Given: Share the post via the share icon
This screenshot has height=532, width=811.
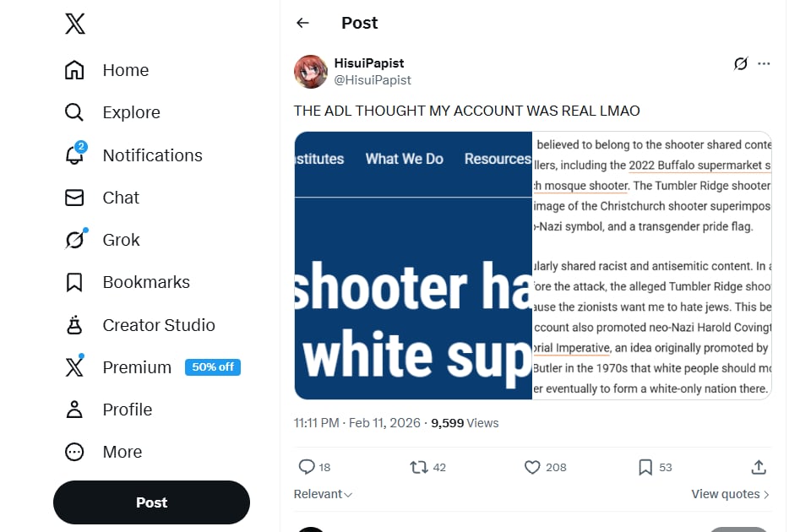Looking at the screenshot, I should tap(758, 466).
